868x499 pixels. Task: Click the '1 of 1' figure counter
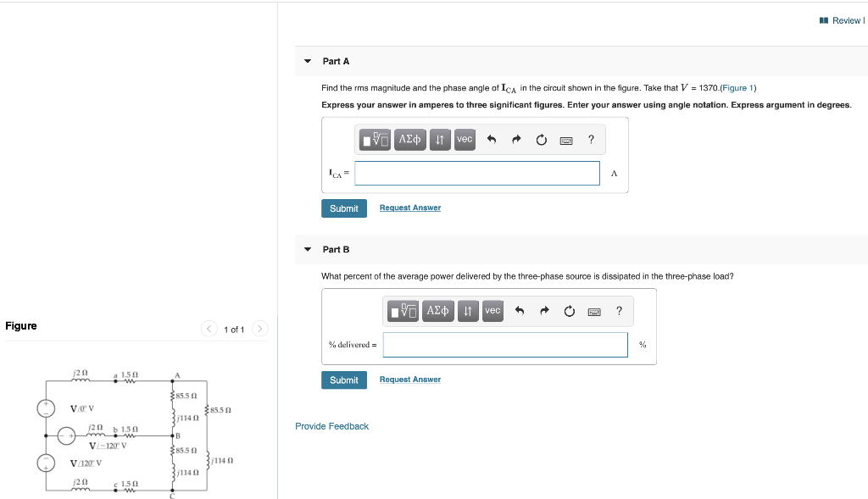coord(234,330)
